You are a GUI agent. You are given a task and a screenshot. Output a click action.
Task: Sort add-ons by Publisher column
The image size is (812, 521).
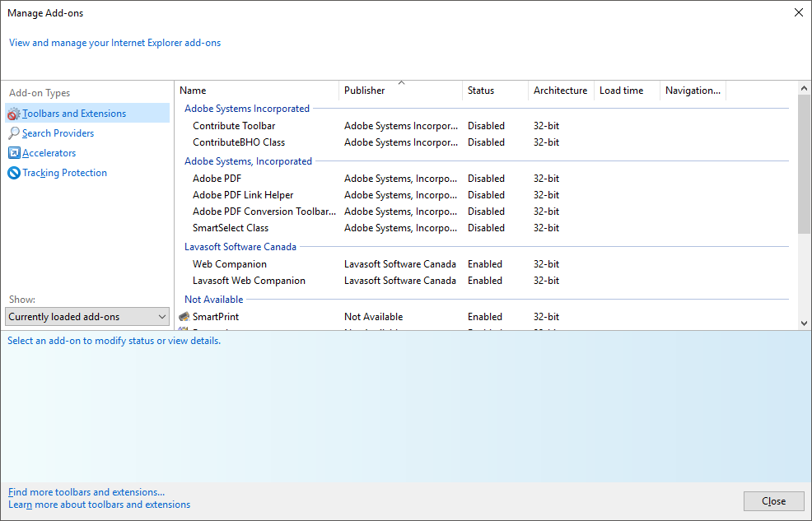(x=400, y=91)
